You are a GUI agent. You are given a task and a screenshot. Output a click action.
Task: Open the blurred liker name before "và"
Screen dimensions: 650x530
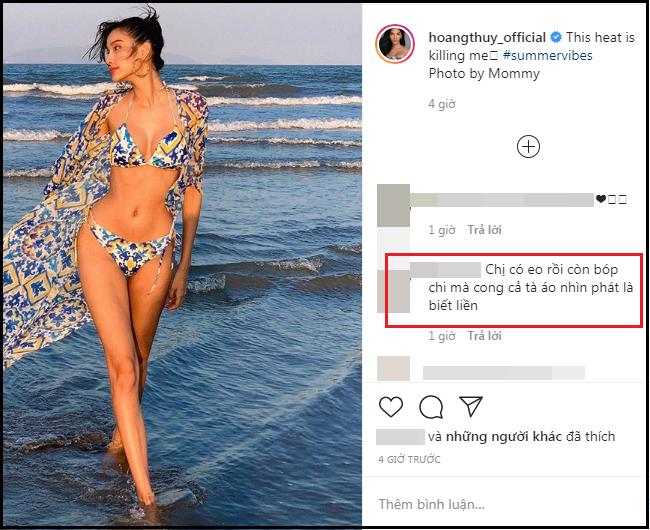tap(400, 437)
